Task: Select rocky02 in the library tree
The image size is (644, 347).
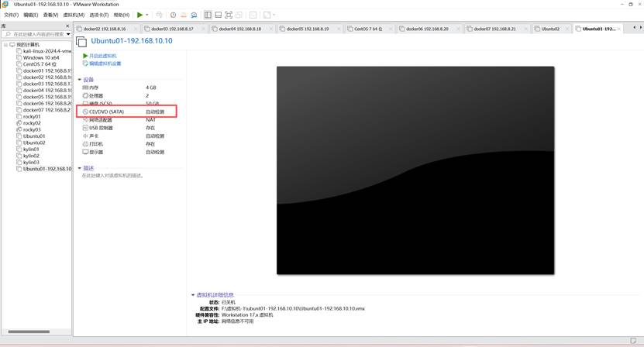Action: [x=29, y=123]
